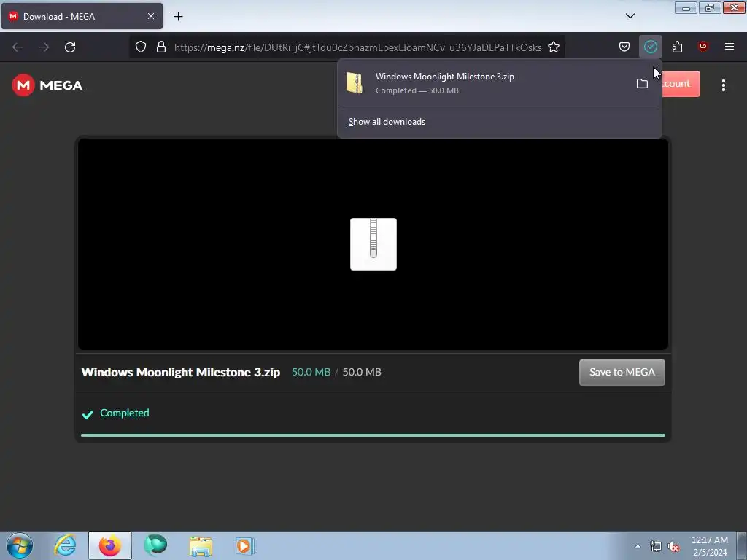Open uBlock Origin extension popup
747x560 pixels.
pos(703,47)
